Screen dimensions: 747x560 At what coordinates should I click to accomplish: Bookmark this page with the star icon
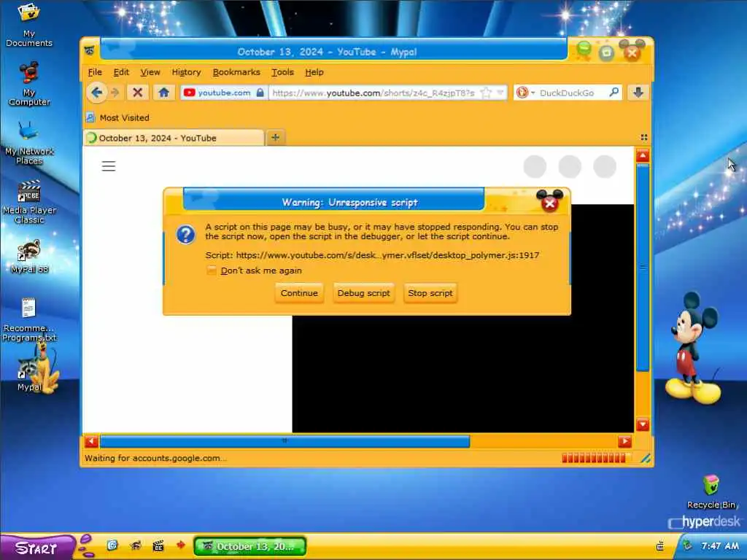point(485,93)
